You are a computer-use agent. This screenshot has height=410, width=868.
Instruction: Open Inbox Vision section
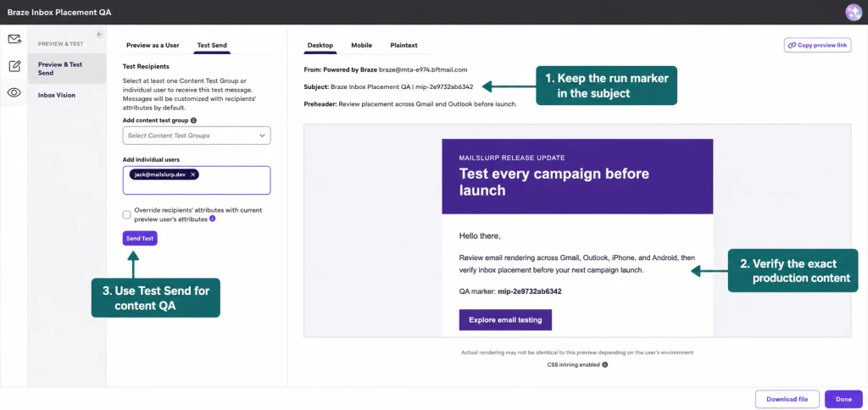tap(57, 95)
